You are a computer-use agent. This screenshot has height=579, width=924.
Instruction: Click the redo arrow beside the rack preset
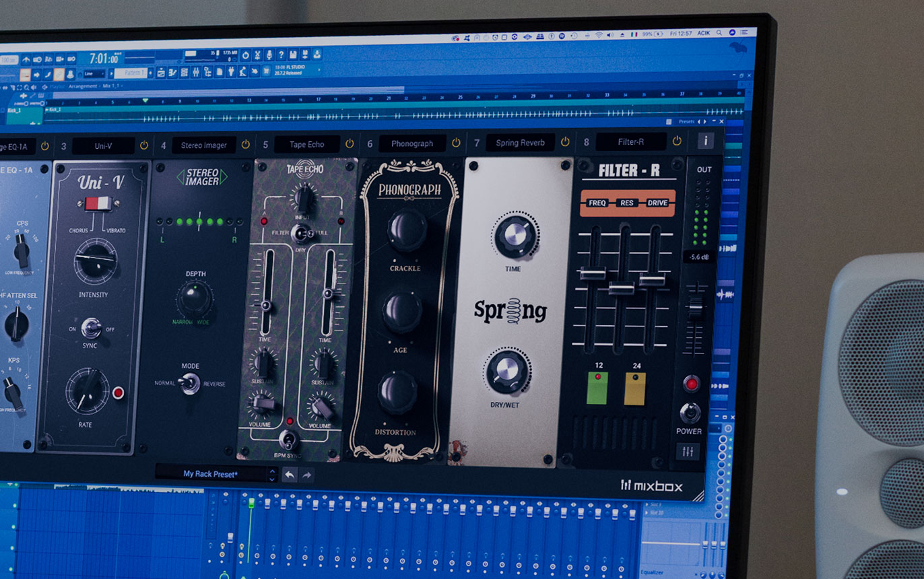click(x=306, y=475)
